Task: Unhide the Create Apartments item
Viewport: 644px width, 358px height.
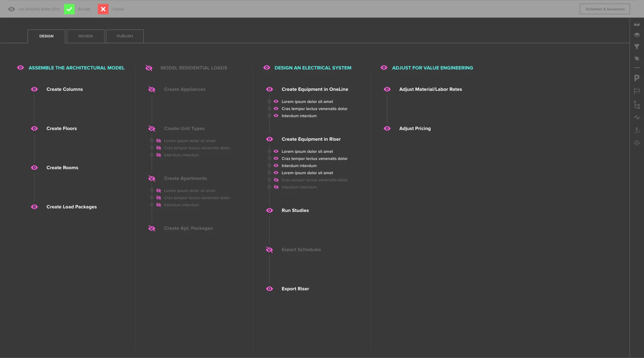Action: tap(152, 178)
